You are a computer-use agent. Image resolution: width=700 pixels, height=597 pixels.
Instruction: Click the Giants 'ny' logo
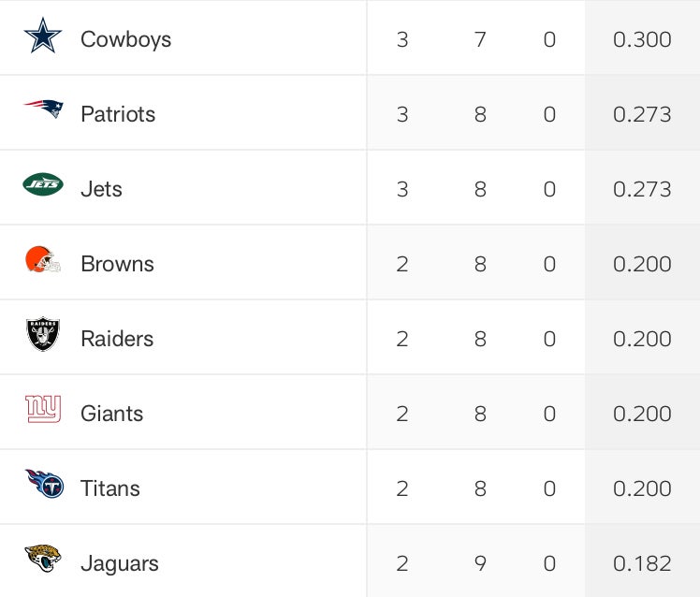click(43, 409)
